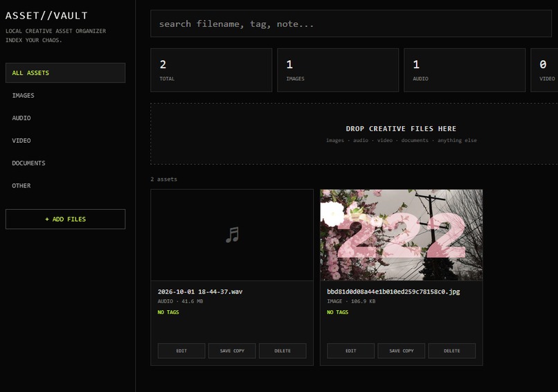
Task: Click the ASSET//VAULT title
Action: point(46,16)
